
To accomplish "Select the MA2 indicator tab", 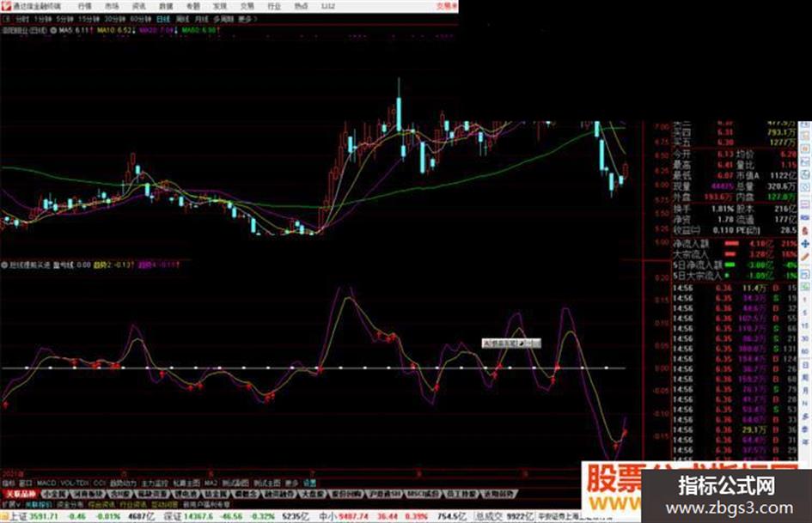I will point(211,483).
